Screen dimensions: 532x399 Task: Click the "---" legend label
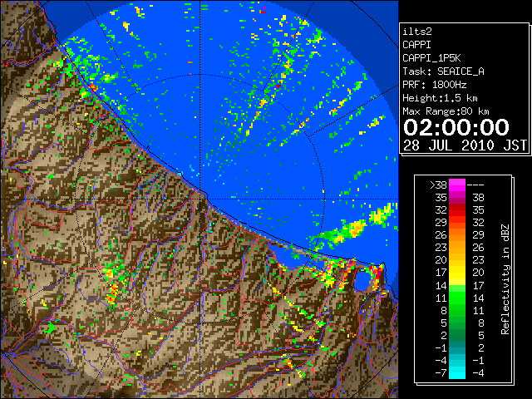pyautogui.click(x=475, y=185)
